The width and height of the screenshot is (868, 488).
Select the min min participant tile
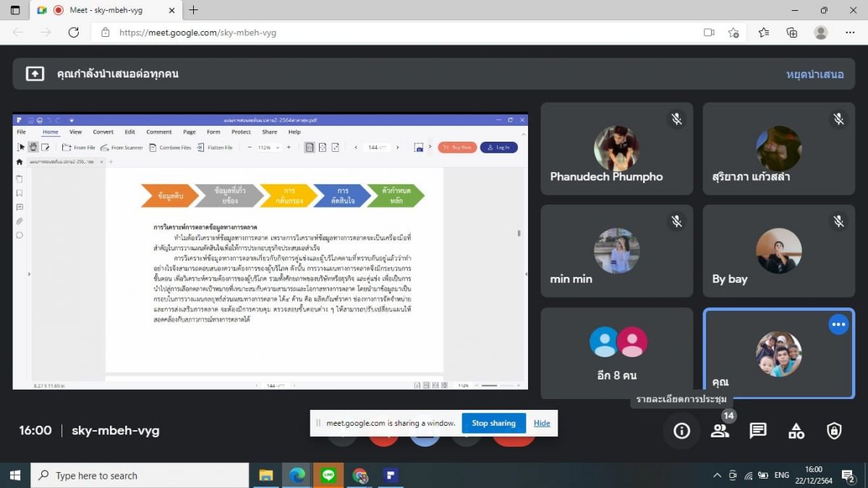click(x=616, y=251)
